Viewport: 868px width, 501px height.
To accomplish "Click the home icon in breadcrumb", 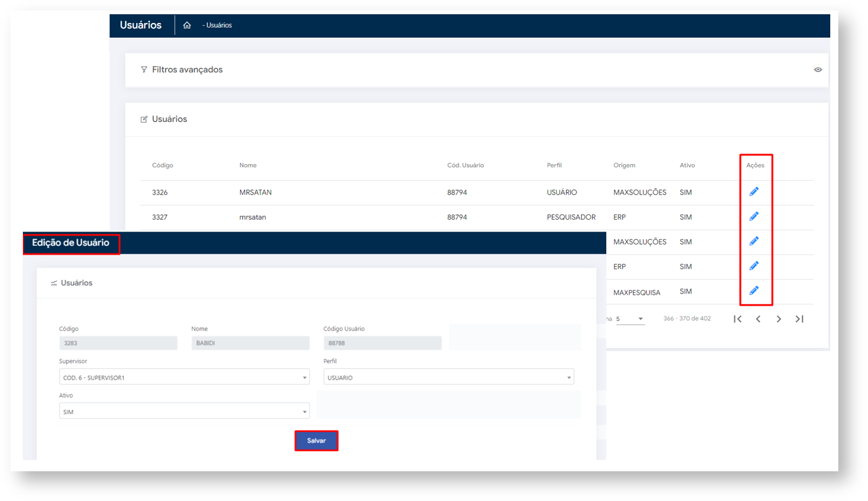I will [x=187, y=25].
